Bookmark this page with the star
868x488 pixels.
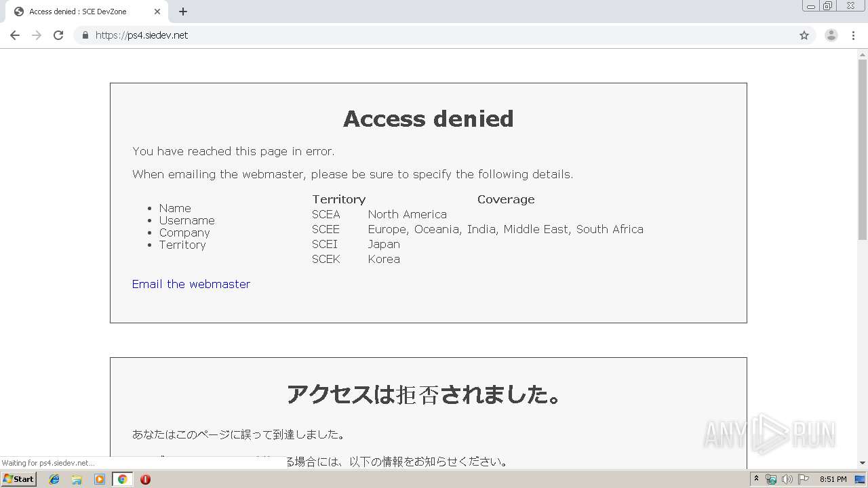804,35
